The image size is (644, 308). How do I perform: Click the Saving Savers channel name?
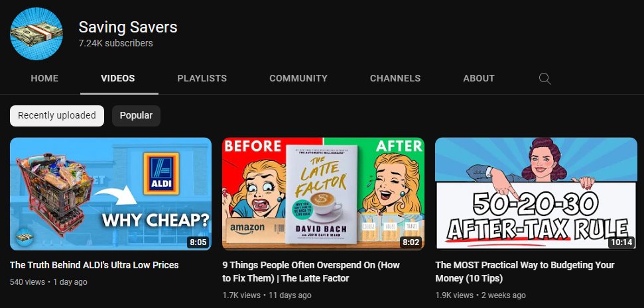(x=128, y=27)
